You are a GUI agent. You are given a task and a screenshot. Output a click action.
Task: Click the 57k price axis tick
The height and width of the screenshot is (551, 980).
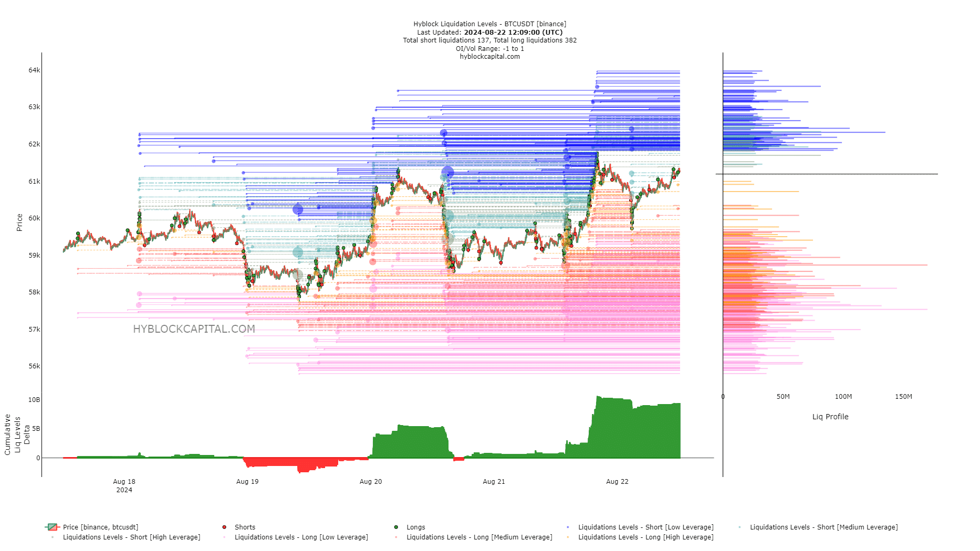tap(34, 329)
